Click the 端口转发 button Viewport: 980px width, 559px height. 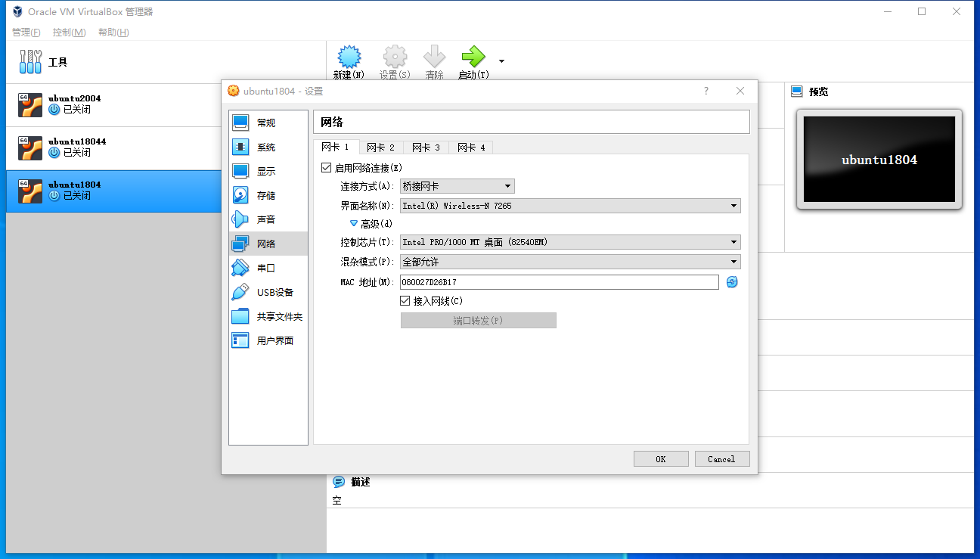point(478,320)
